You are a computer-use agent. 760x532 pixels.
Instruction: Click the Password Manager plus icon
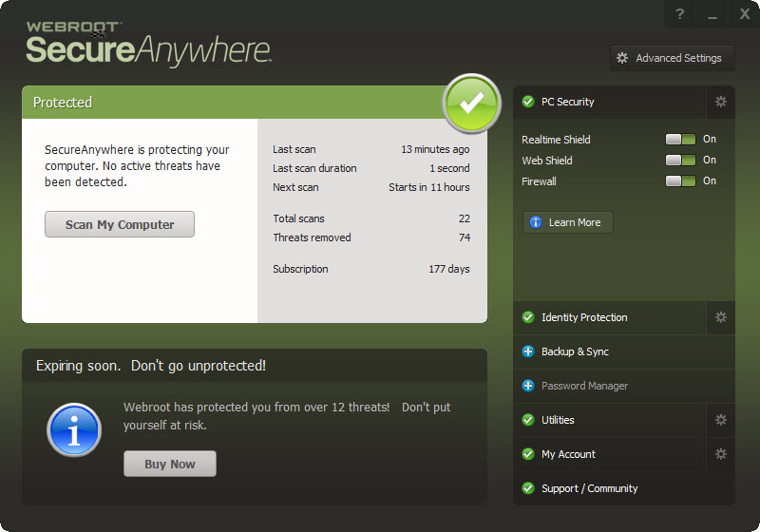528,386
